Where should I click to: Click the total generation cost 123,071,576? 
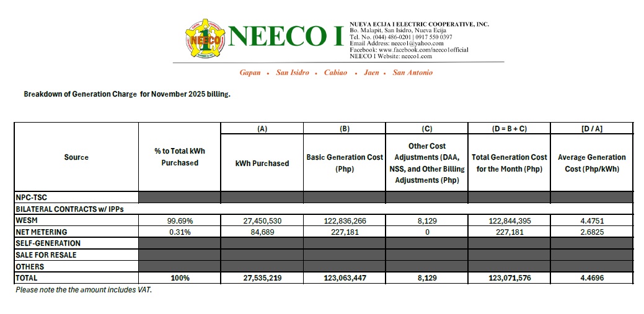[x=509, y=278]
